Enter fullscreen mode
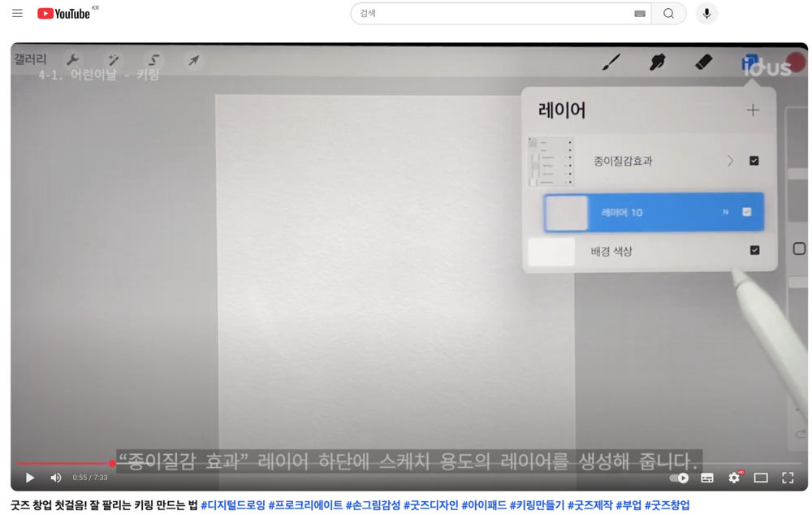This screenshot has height=515, width=812. [788, 478]
